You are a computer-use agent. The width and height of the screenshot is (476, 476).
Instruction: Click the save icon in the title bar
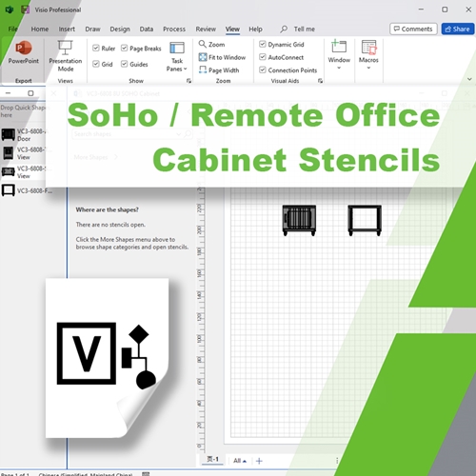point(26,10)
